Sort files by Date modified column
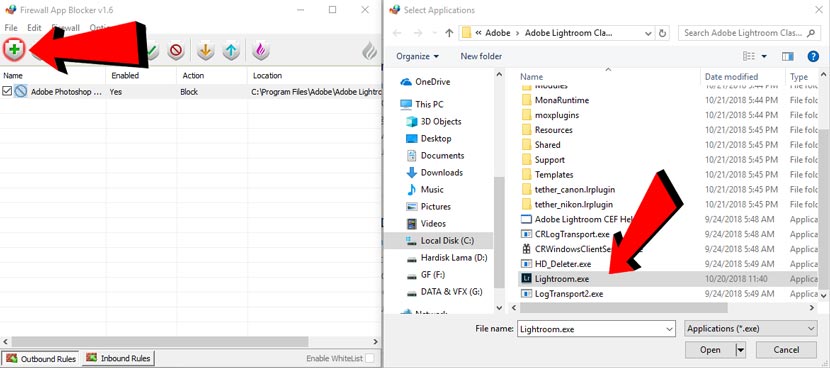This screenshot has width=830, height=368. (732, 77)
